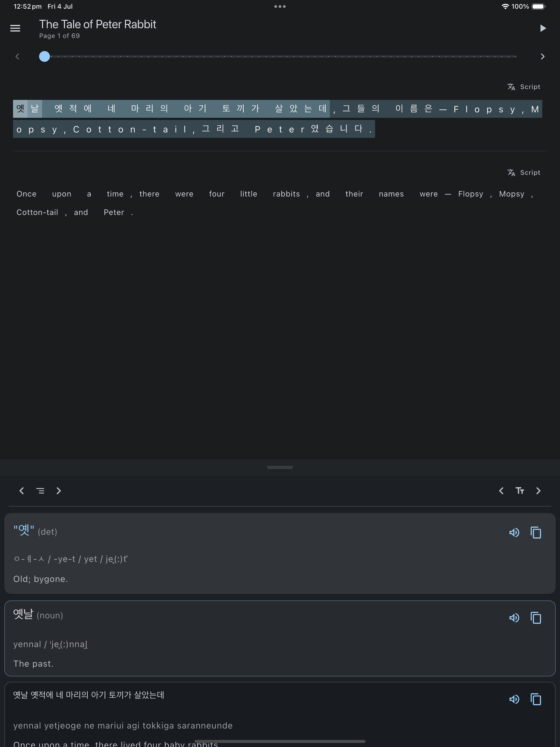This screenshot has width=560, height=747.
Task: Tap the title "The Tale of Peter Rabbit"
Action: 98,24
